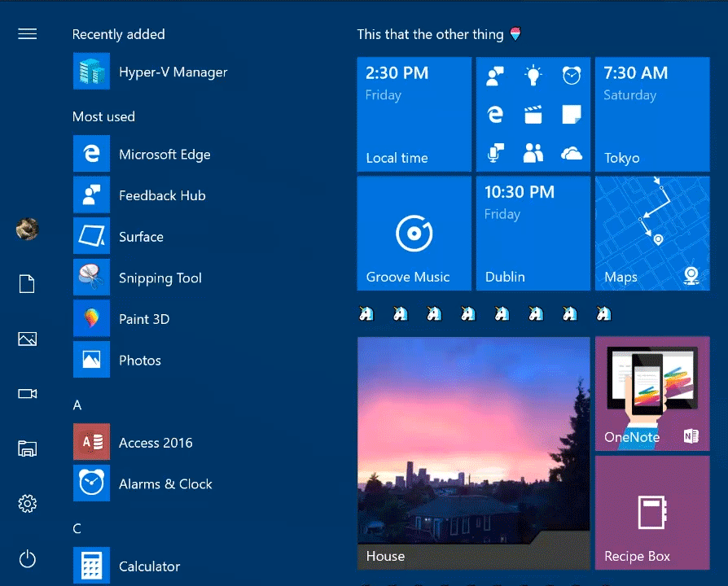Click the Settings gear in the left rail
728x586 pixels.
coord(27,504)
